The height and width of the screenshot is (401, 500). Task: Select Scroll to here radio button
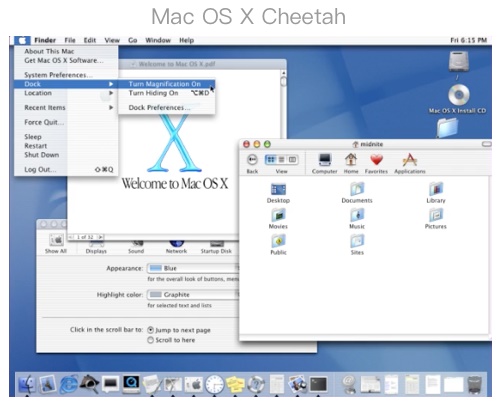click(x=151, y=340)
